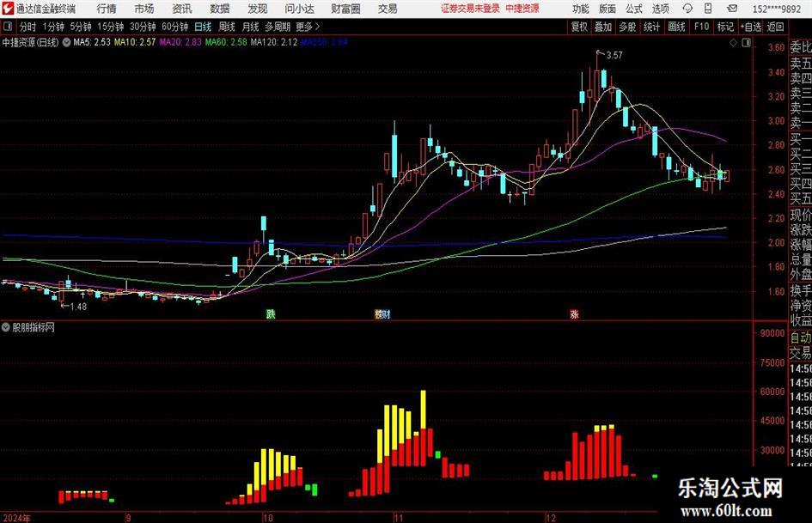Click the 标记 mark button
Viewport: 812px width, 523px height.
(x=725, y=27)
